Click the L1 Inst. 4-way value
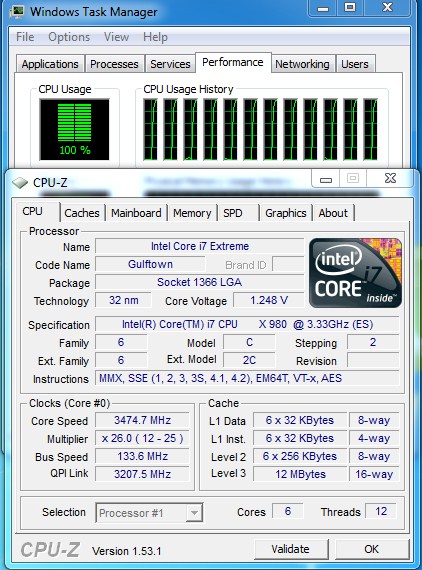Screen dimensions: 422x570 pos(374,438)
